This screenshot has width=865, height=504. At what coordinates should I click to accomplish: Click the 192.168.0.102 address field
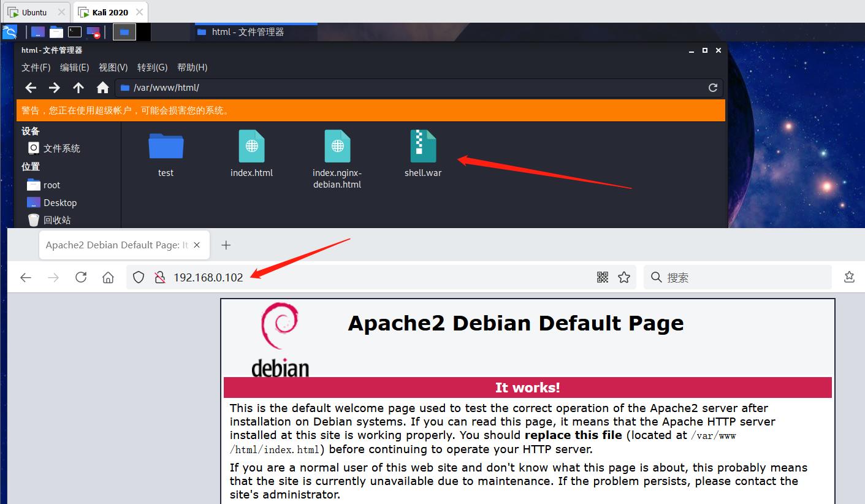point(380,278)
